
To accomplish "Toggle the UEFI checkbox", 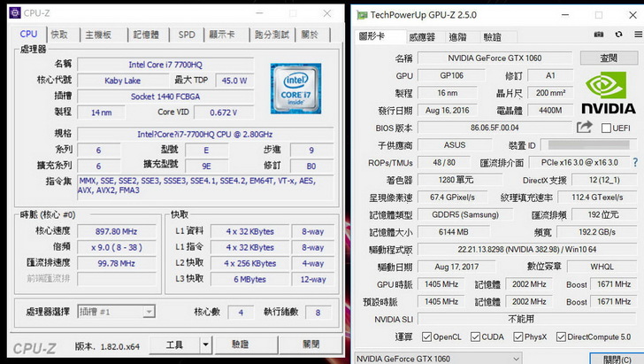I will pyautogui.click(x=606, y=128).
